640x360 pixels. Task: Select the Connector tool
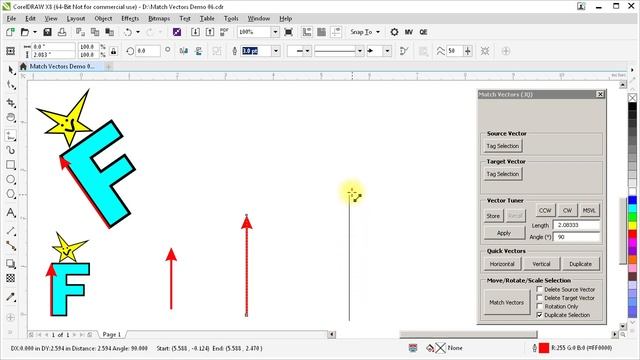click(x=11, y=246)
